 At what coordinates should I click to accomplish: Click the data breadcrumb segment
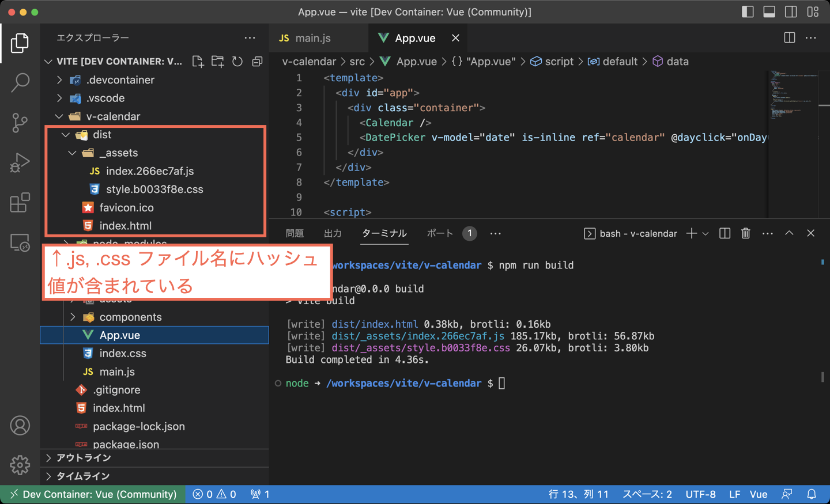671,62
